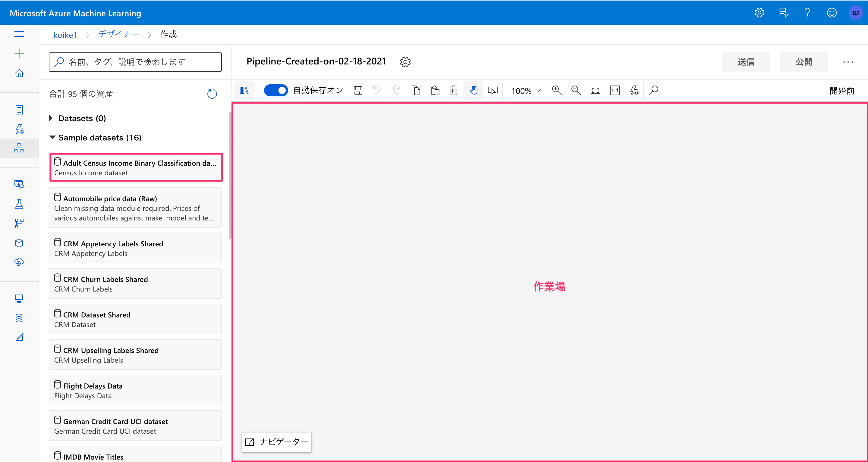Image resolution: width=868 pixels, height=462 pixels.
Task: Click the Zoom out magnifier
Action: coord(576,90)
